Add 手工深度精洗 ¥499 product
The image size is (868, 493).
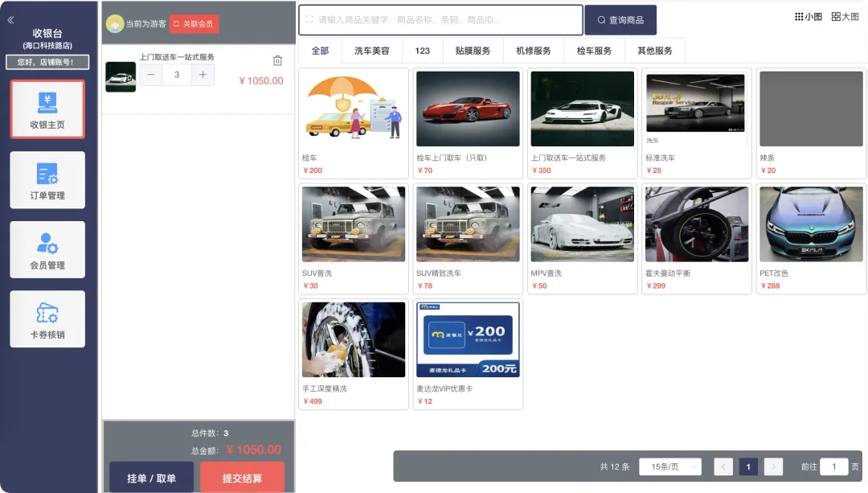(x=354, y=355)
